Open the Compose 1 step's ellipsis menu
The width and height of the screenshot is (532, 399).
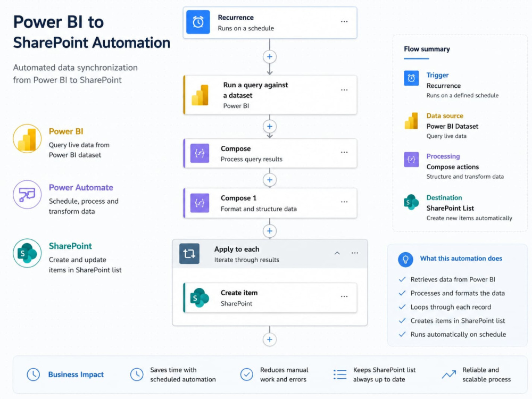tap(344, 202)
